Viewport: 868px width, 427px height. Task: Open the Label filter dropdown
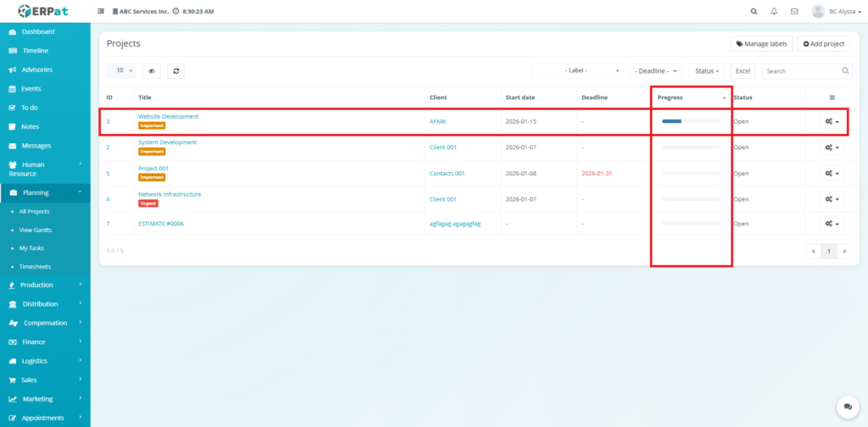coord(581,71)
